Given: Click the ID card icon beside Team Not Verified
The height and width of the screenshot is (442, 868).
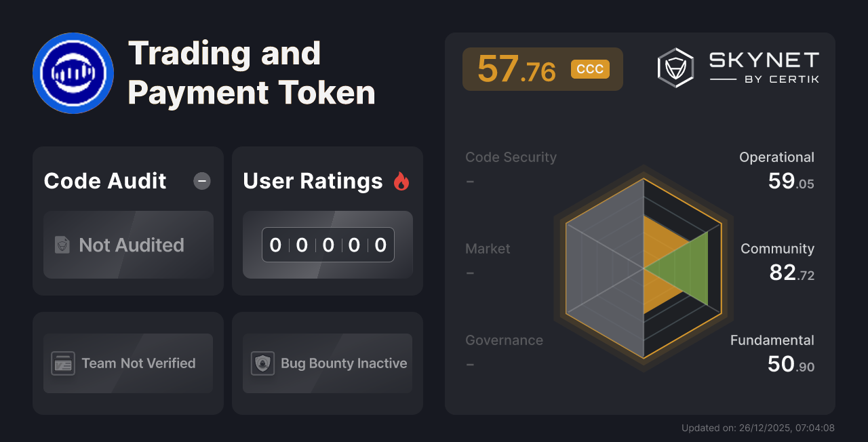Looking at the screenshot, I should point(63,363).
